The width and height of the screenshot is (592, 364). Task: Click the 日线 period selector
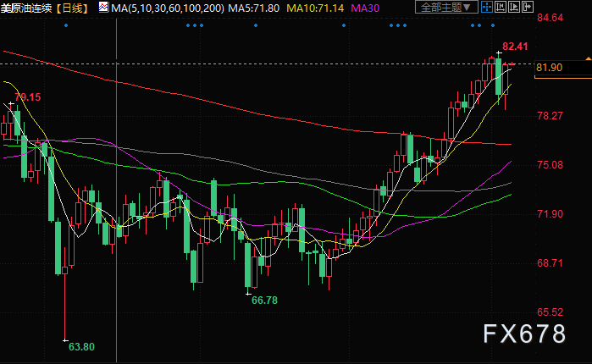point(74,8)
